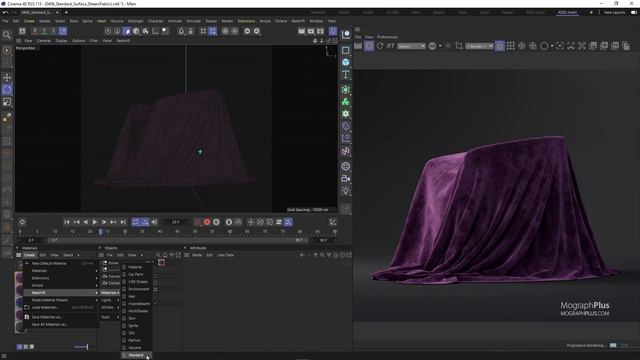This screenshot has height=360, width=640.
Task: Select the Move tool in left toolbar
Action: [x=7, y=78]
